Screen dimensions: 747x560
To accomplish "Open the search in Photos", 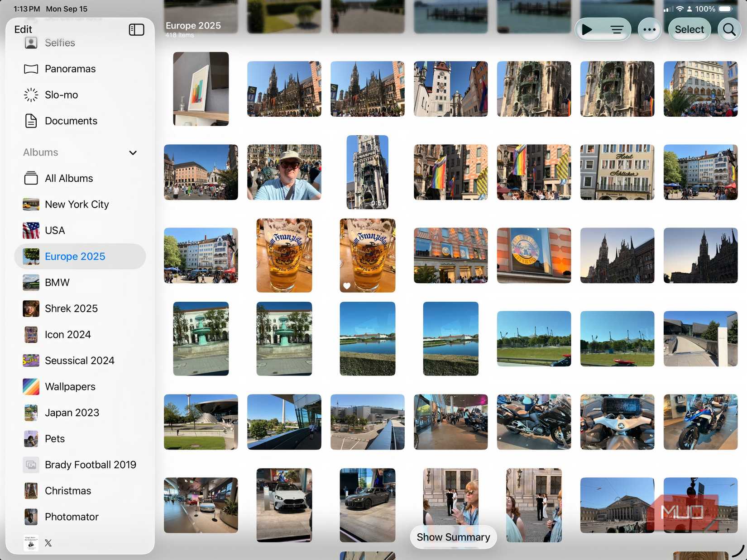I will pyautogui.click(x=729, y=29).
